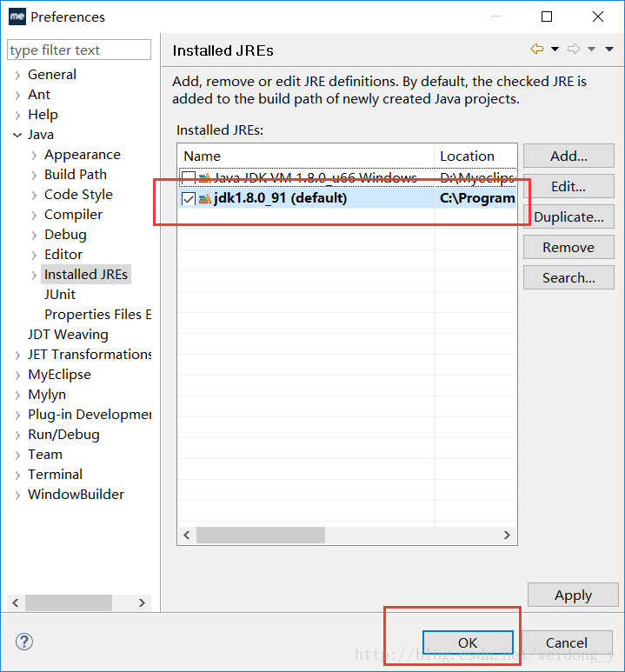Open the Code Style preferences page
The width and height of the screenshot is (625, 672).
(x=78, y=195)
